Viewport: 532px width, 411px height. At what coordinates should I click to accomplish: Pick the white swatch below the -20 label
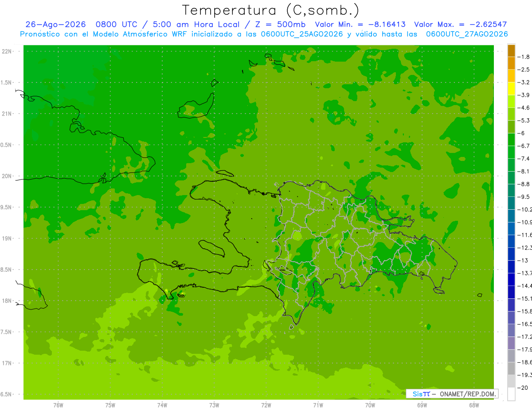[511, 394]
